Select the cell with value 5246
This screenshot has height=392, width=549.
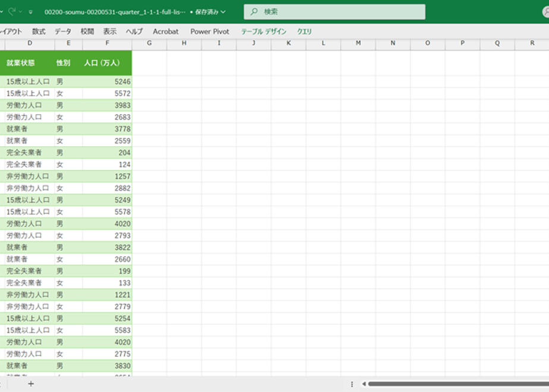point(107,81)
